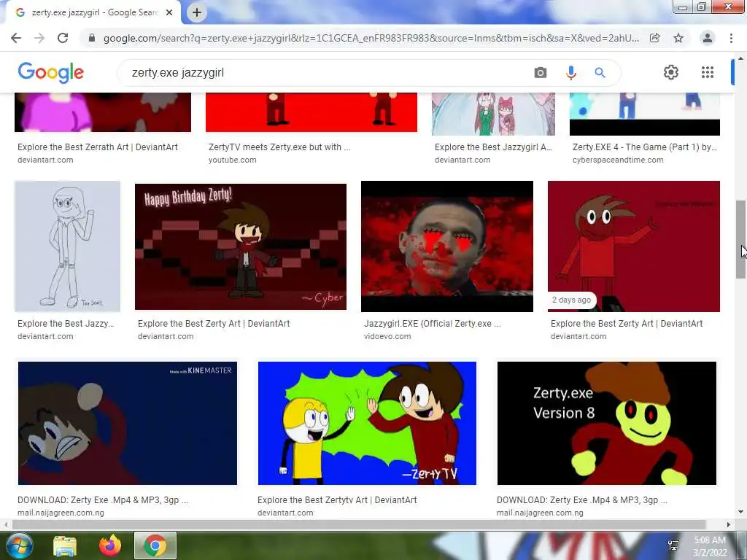Click the cyberspaceandtime.com source text
747x560 pixels.
618,160
